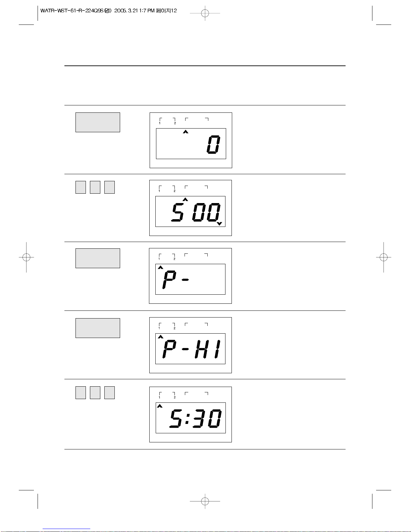Image resolution: width=411 pixels, height=532 pixels.
Task: Click the large gray button beside "0" display
Action: click(98, 122)
